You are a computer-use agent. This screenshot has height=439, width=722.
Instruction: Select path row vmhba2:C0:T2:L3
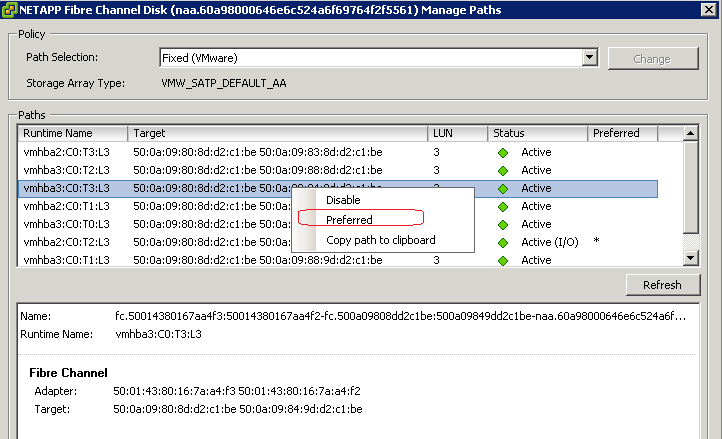tap(338, 242)
